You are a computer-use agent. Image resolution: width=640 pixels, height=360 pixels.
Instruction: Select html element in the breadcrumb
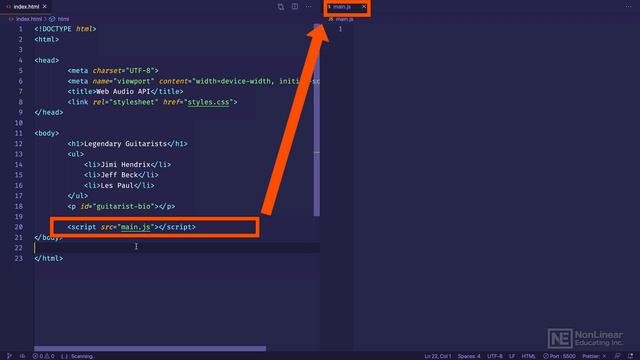63,19
